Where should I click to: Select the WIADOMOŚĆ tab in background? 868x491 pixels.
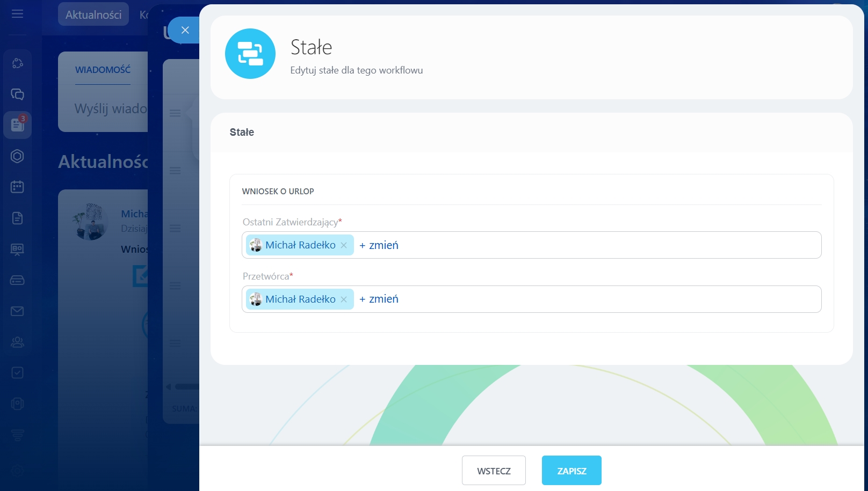point(103,70)
